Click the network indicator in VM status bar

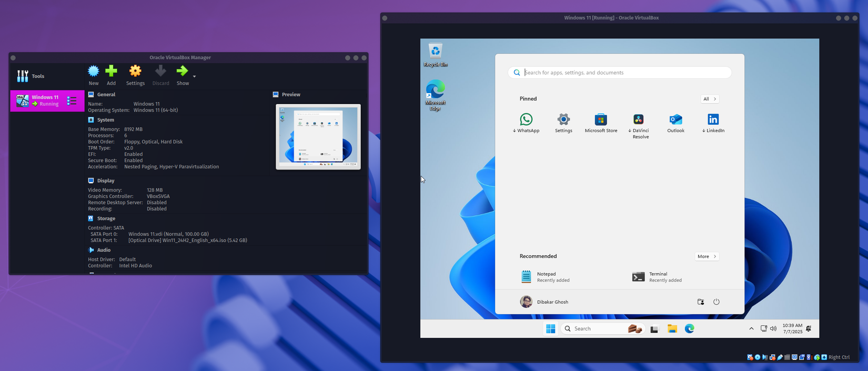click(x=773, y=357)
